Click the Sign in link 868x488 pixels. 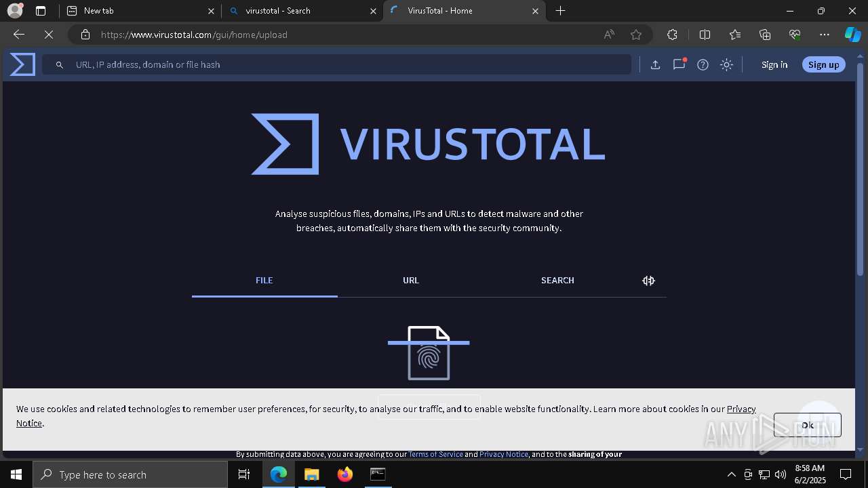point(774,64)
